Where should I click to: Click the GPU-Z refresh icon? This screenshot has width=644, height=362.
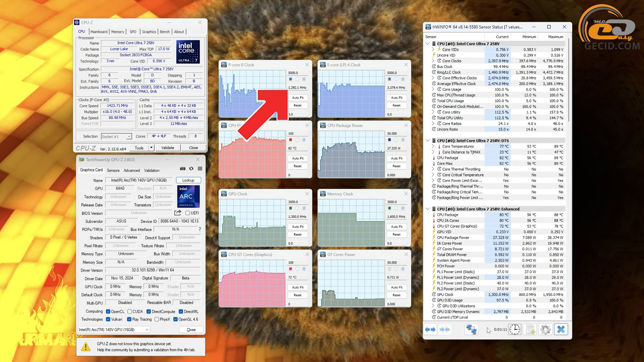pos(191,169)
